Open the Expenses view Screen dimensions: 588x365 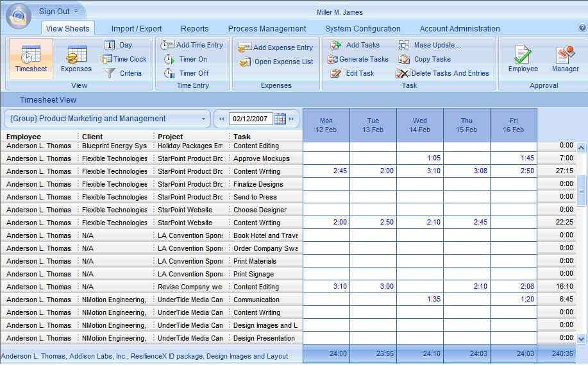[x=76, y=58]
